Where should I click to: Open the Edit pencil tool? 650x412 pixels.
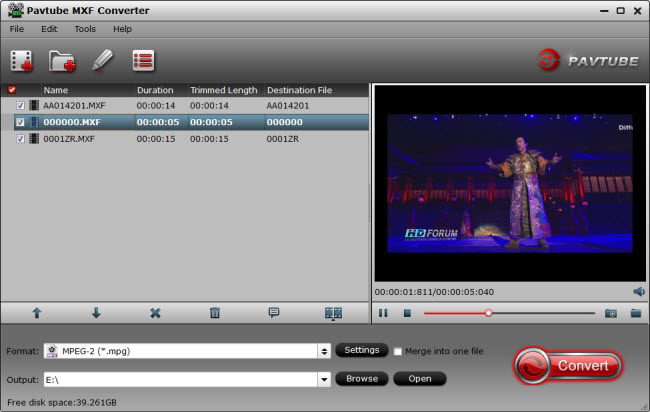(102, 61)
